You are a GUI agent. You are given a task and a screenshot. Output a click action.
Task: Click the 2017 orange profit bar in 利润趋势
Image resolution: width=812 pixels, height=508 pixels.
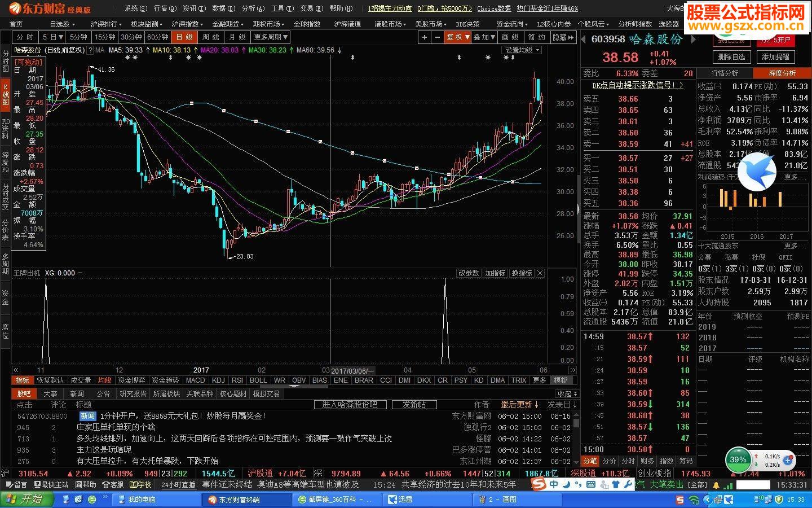[x=781, y=199]
